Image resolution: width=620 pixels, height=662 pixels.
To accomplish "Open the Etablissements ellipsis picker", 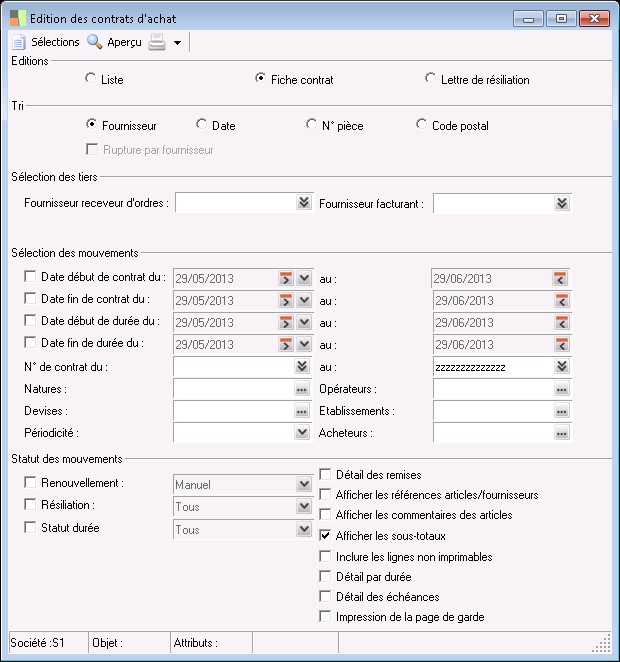I will pos(562,411).
